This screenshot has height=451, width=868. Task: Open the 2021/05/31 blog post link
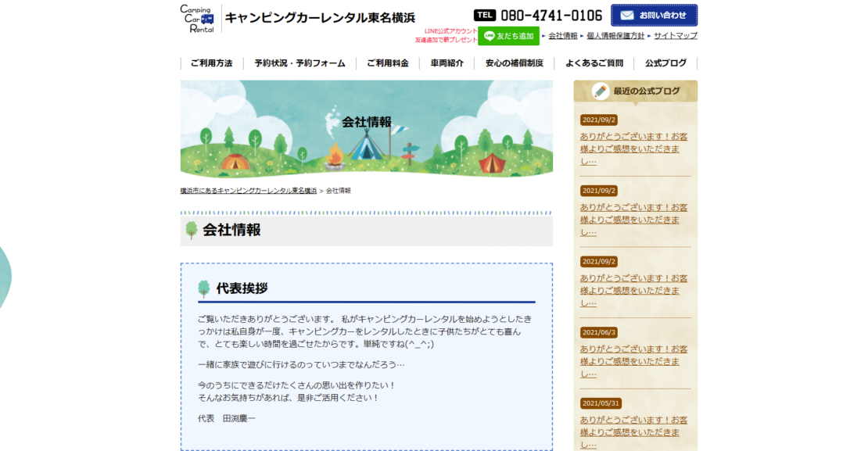pyautogui.click(x=634, y=432)
